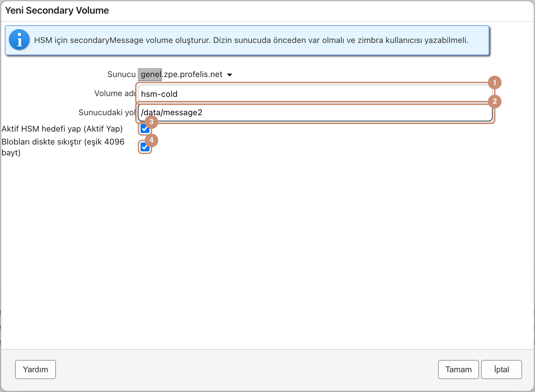Click the 'Aktif HSM hedefi yap' label
Screen dimensions: 535x392
coord(62,129)
